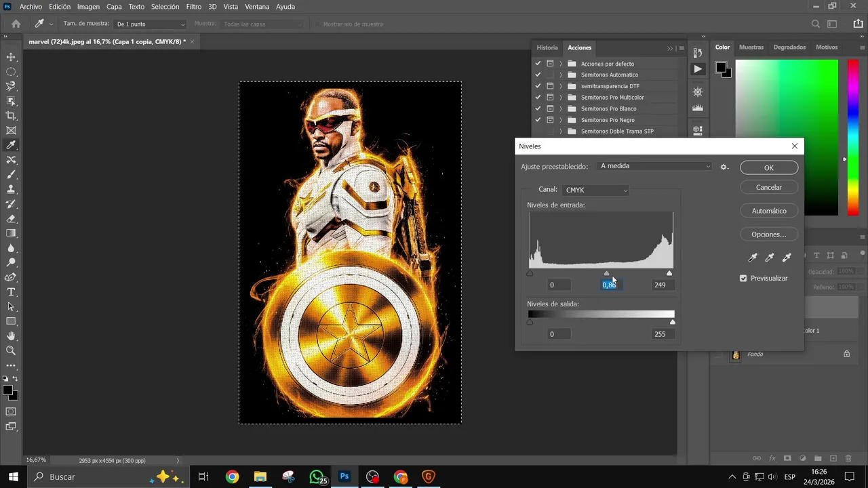Click Cancelar in the Niveles dialog
Screen dimensions: 868x488
pos(769,188)
